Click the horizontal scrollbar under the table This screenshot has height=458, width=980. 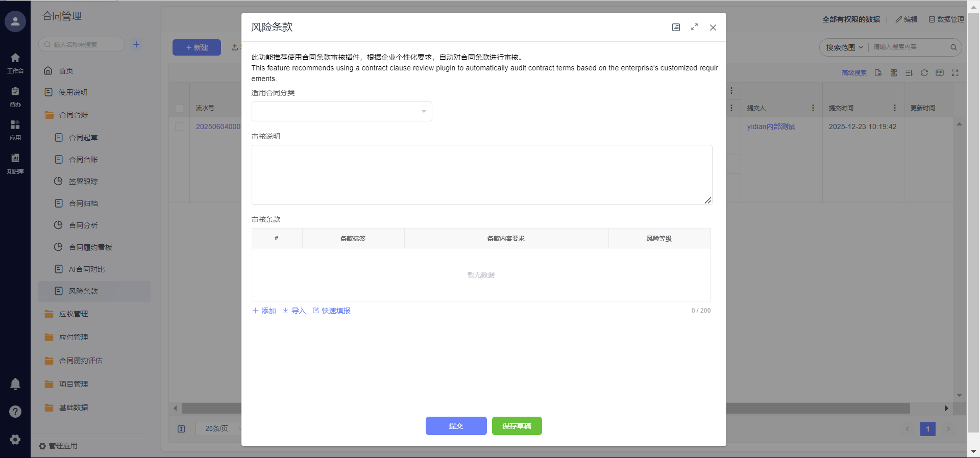[x=817, y=408]
